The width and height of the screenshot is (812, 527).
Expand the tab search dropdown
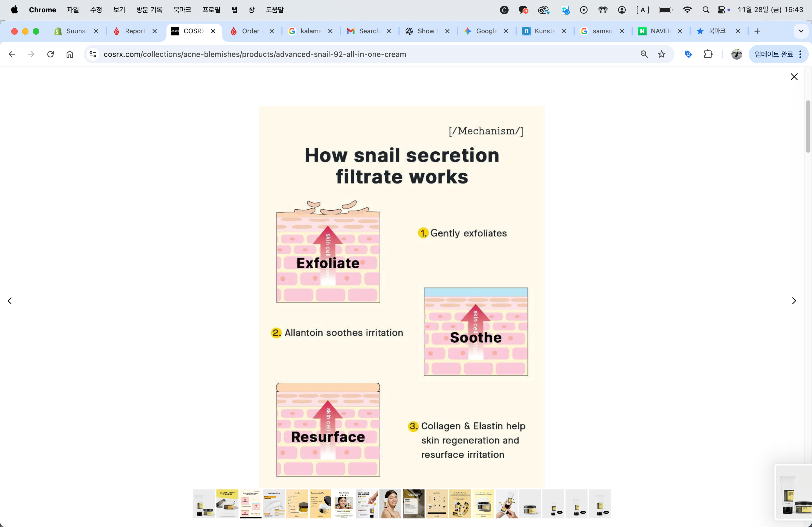[801, 31]
